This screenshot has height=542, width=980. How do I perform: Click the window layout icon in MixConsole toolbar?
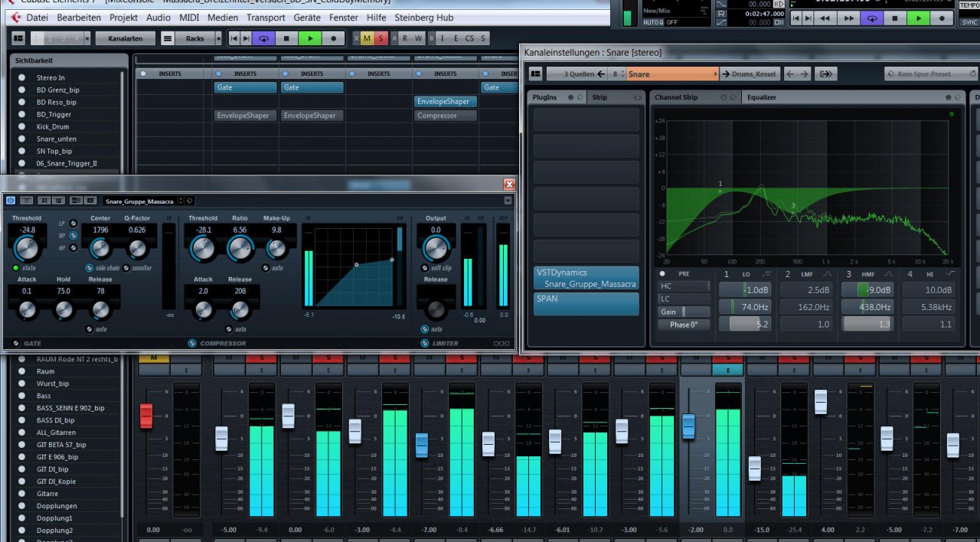tap(18, 38)
